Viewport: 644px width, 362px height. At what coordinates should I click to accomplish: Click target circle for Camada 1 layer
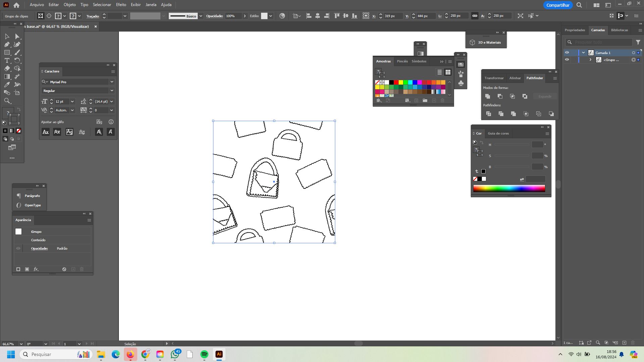[634, 53]
